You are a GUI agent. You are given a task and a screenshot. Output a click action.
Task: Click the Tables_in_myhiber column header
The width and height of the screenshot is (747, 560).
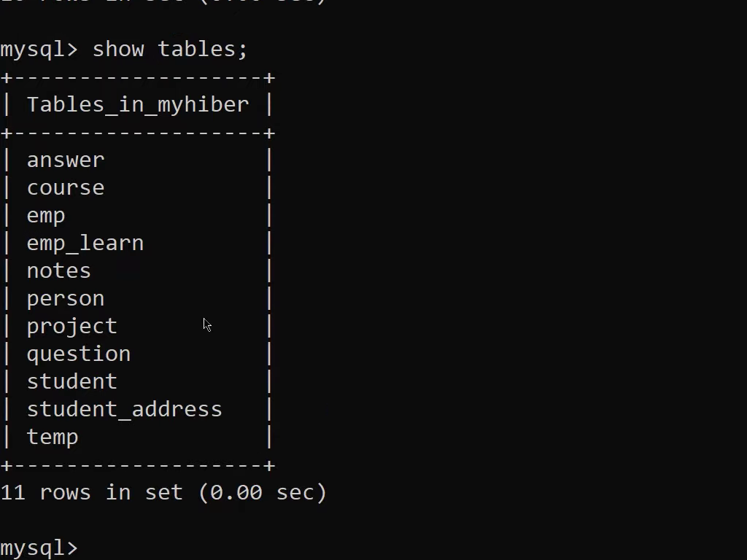[138, 105]
